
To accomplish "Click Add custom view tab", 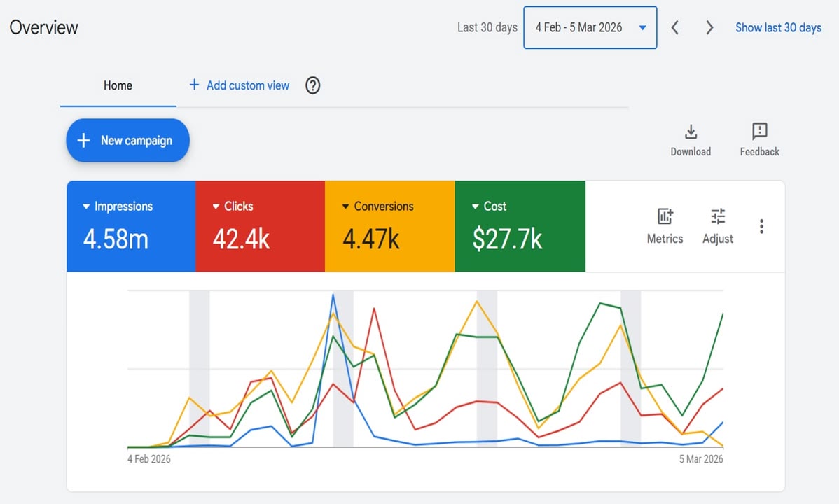I will coord(240,85).
